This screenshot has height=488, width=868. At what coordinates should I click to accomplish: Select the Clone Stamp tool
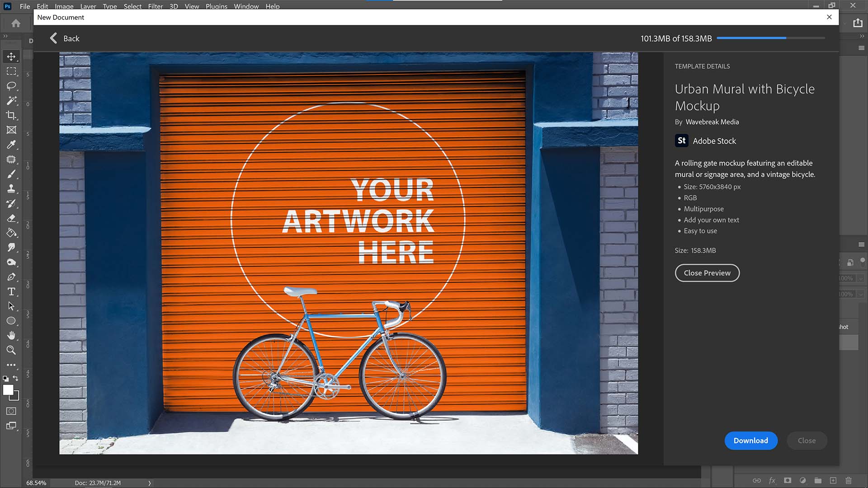pyautogui.click(x=11, y=189)
